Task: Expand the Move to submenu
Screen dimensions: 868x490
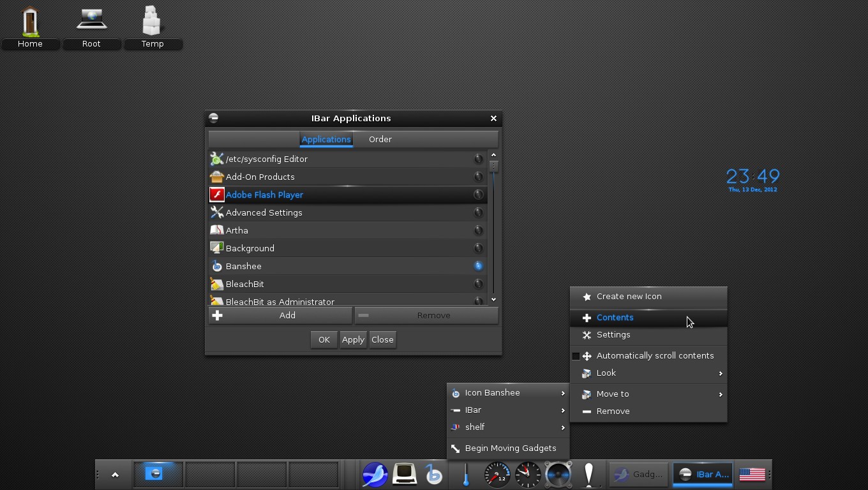Action: (x=613, y=394)
